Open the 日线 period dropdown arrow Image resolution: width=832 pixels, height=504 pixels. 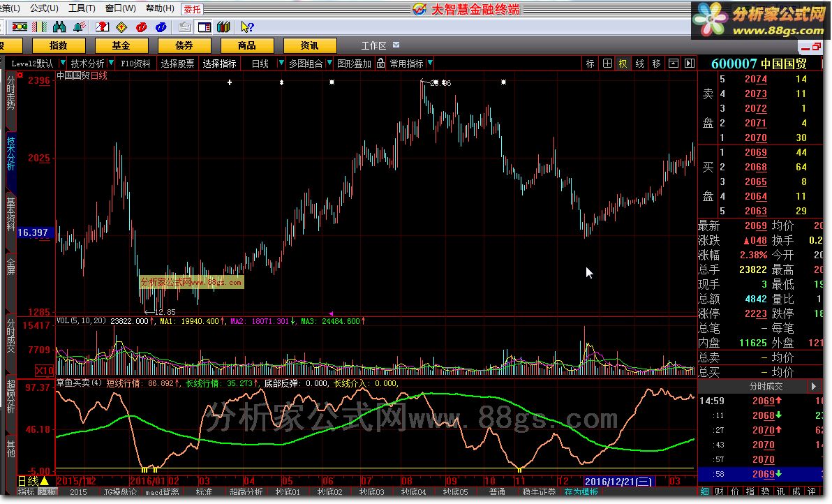coord(281,63)
